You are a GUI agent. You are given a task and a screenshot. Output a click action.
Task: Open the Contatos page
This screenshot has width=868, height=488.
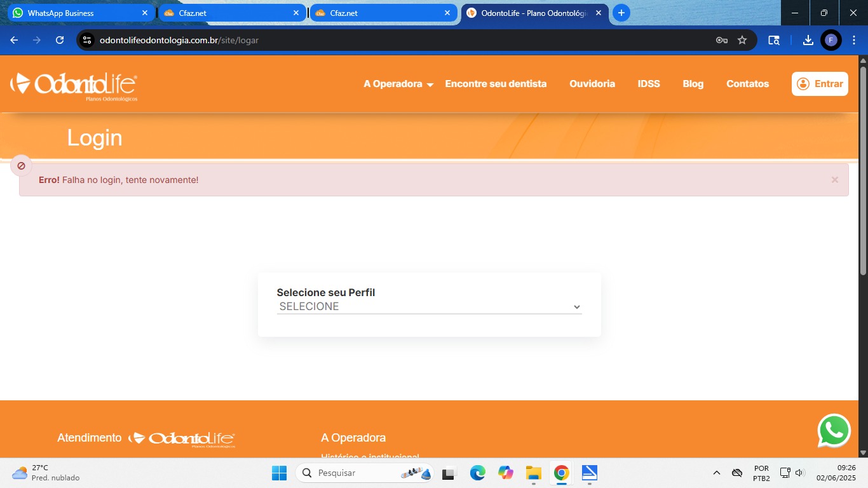pyautogui.click(x=747, y=84)
